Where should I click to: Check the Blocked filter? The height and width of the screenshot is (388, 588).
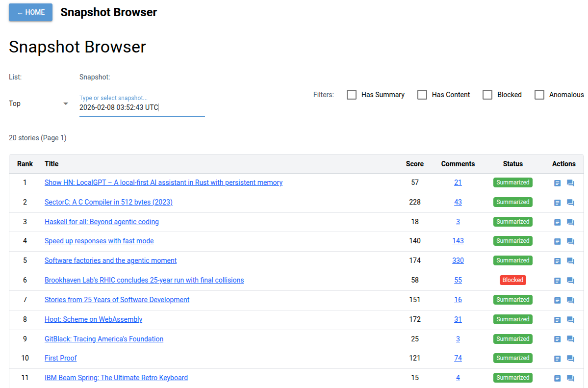[x=487, y=95]
